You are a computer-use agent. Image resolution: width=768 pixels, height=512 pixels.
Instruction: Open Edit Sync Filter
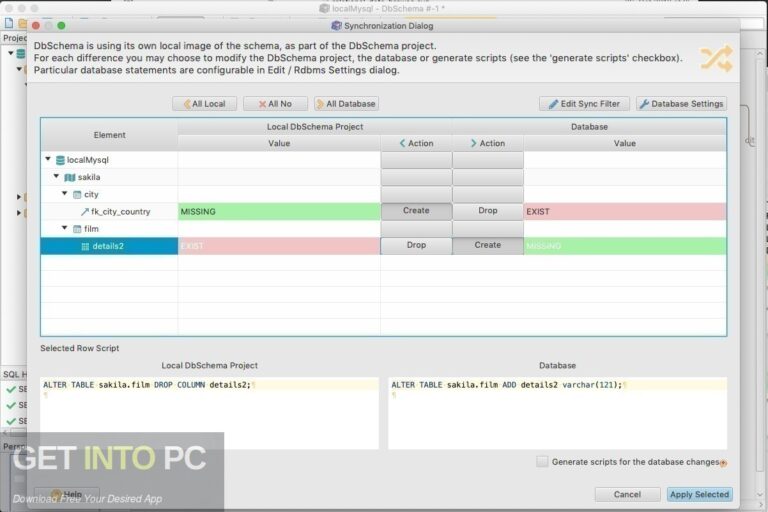pos(584,104)
